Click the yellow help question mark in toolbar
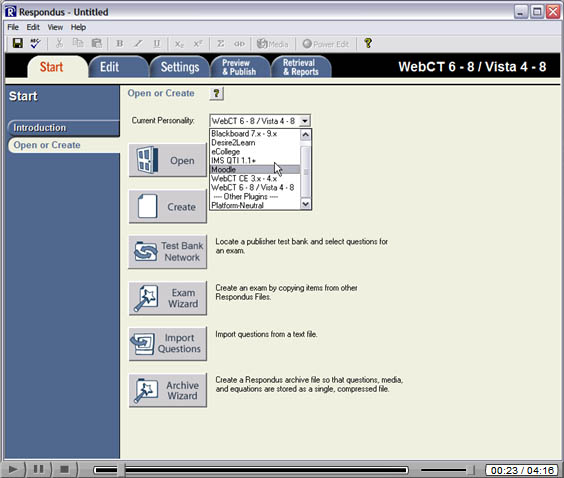The width and height of the screenshot is (564, 478). point(368,44)
